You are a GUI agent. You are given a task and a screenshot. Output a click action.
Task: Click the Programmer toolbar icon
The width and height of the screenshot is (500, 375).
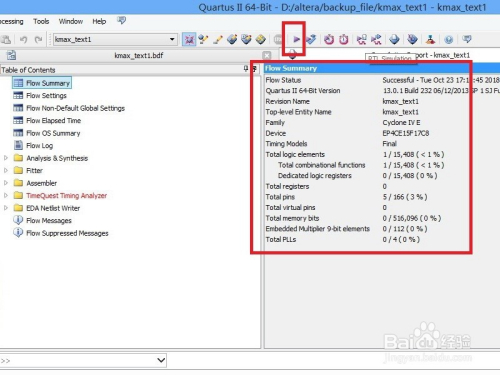click(x=412, y=39)
